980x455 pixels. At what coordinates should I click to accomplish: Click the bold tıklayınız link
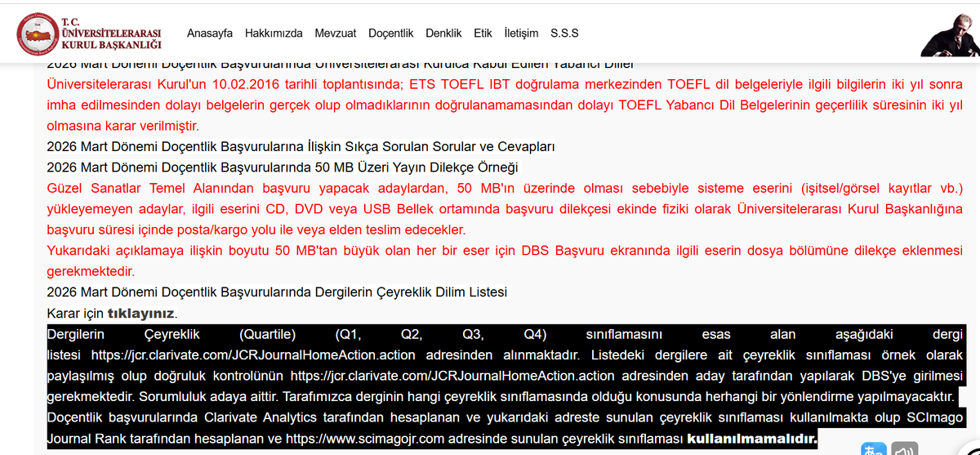[141, 313]
